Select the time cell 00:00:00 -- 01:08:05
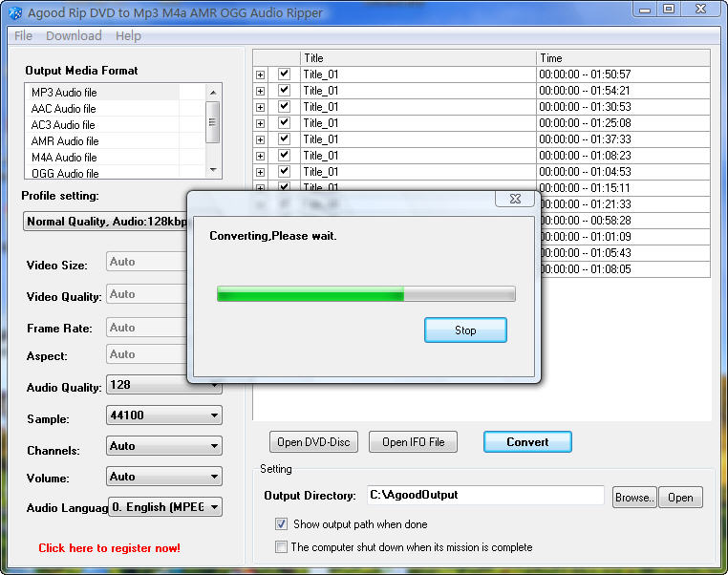728x575 pixels. [x=625, y=269]
